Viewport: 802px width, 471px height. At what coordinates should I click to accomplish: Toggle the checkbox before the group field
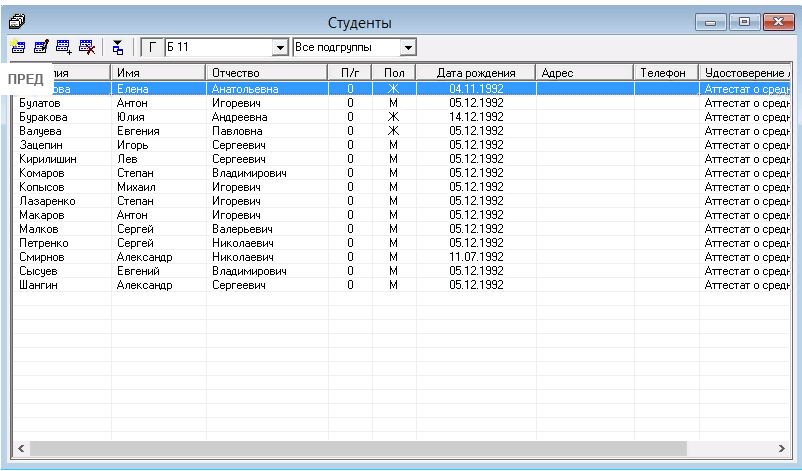[152, 47]
